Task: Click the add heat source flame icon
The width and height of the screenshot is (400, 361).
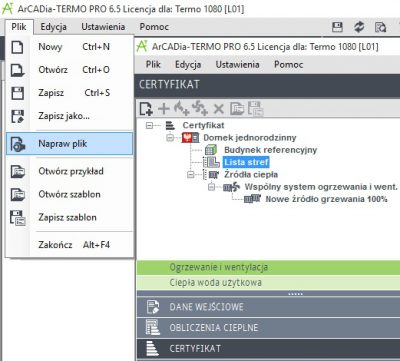Action: 182,109
